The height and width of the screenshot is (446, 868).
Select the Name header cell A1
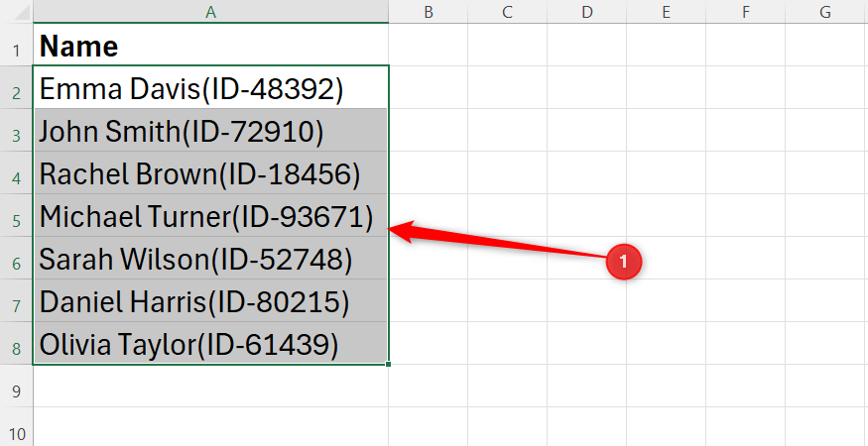pyautogui.click(x=210, y=45)
